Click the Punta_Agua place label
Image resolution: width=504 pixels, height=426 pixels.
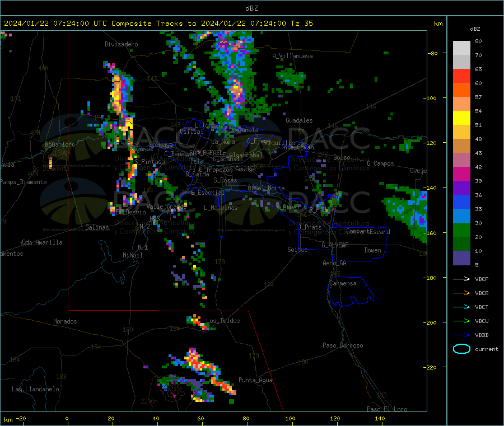coord(255,380)
